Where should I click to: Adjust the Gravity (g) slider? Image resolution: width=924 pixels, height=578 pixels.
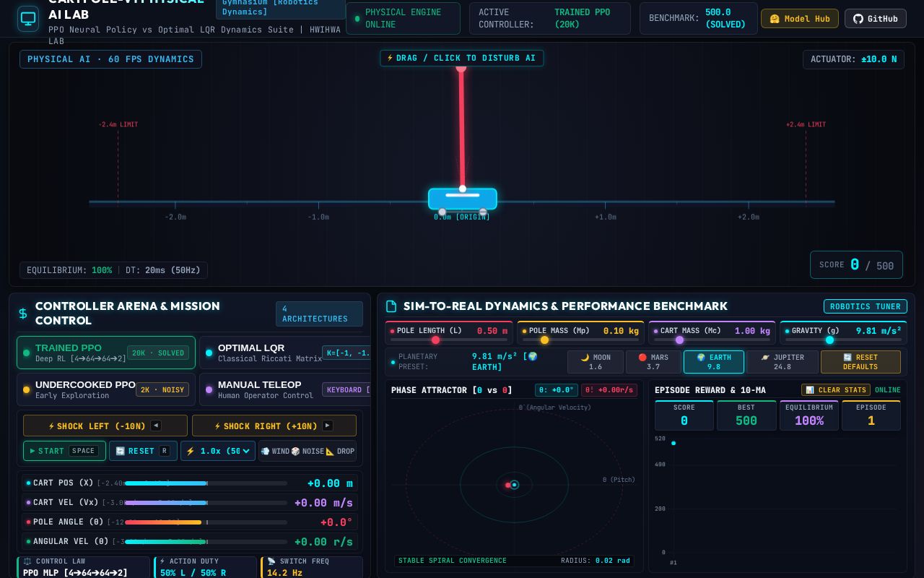pyautogui.click(x=843, y=340)
